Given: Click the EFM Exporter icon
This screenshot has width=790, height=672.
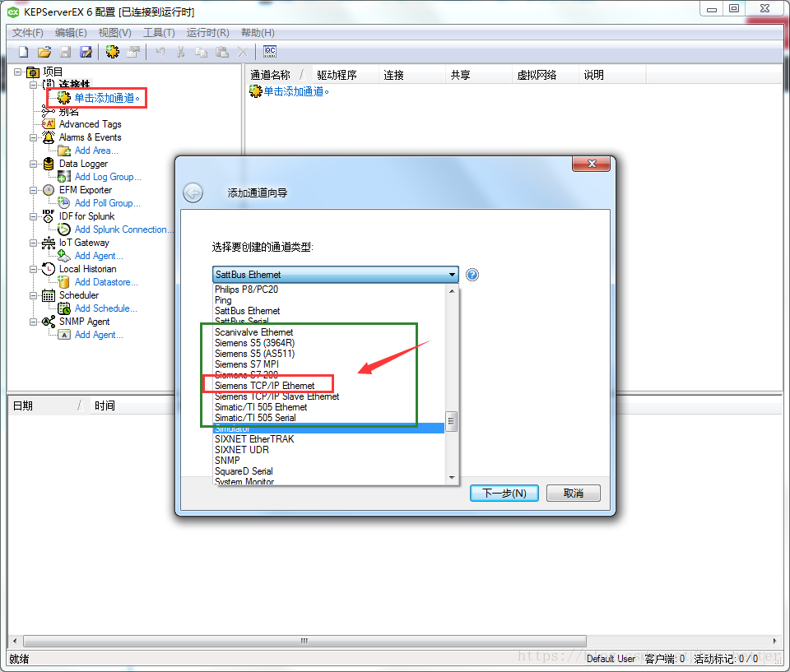Looking at the screenshot, I should coord(49,190).
